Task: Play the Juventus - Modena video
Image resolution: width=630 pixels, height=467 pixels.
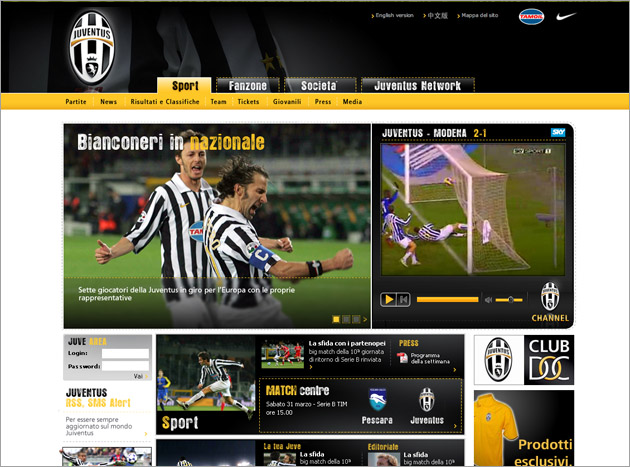Action: (x=389, y=299)
